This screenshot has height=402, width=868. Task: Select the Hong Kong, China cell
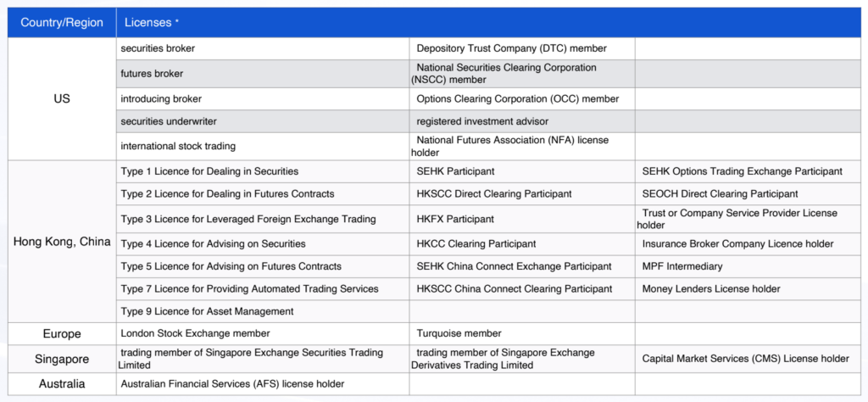(62, 242)
